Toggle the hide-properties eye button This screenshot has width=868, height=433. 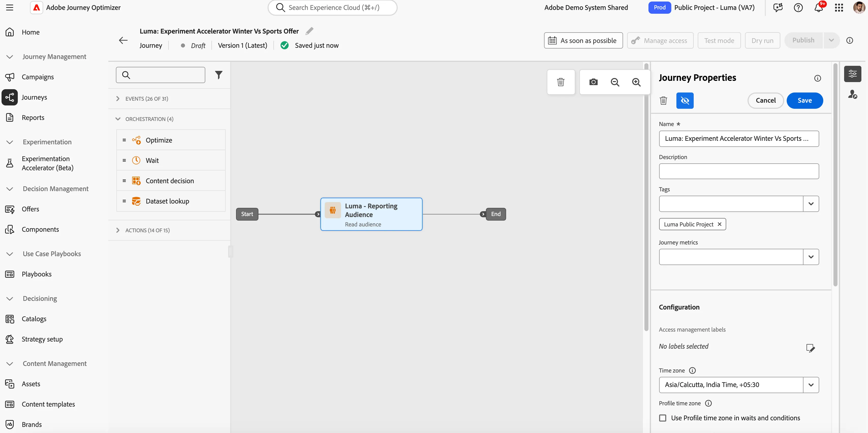coord(685,100)
